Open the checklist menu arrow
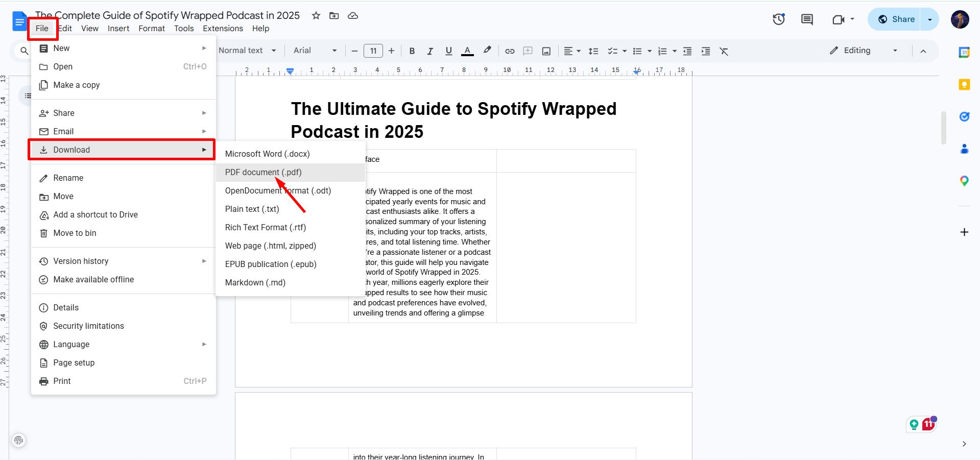The width and height of the screenshot is (980, 460). pos(625,51)
